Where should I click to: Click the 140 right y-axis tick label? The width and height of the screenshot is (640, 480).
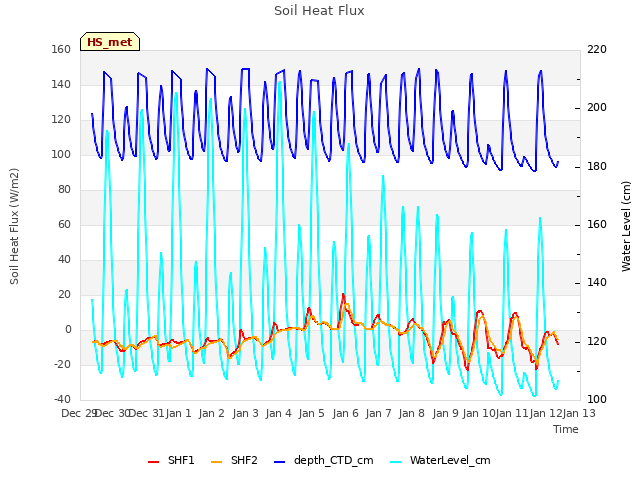pos(597,282)
